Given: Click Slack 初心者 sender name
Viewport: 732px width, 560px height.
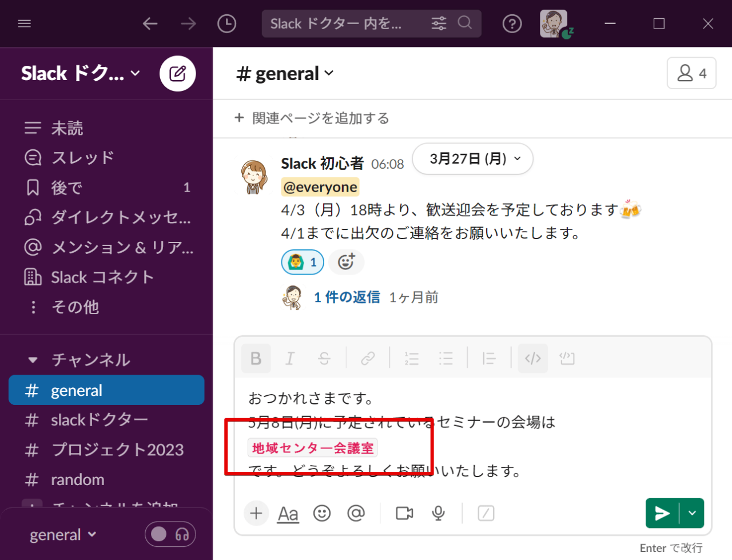Looking at the screenshot, I should coord(322,164).
